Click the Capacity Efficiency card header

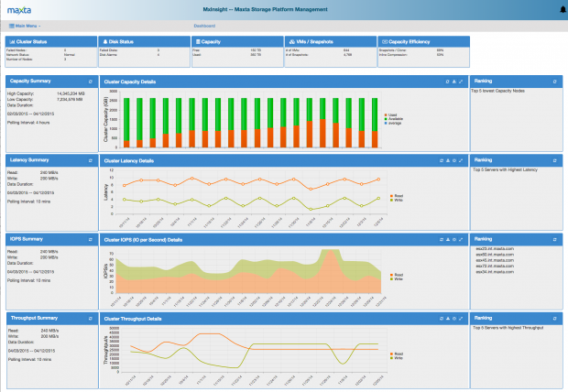[423, 41]
